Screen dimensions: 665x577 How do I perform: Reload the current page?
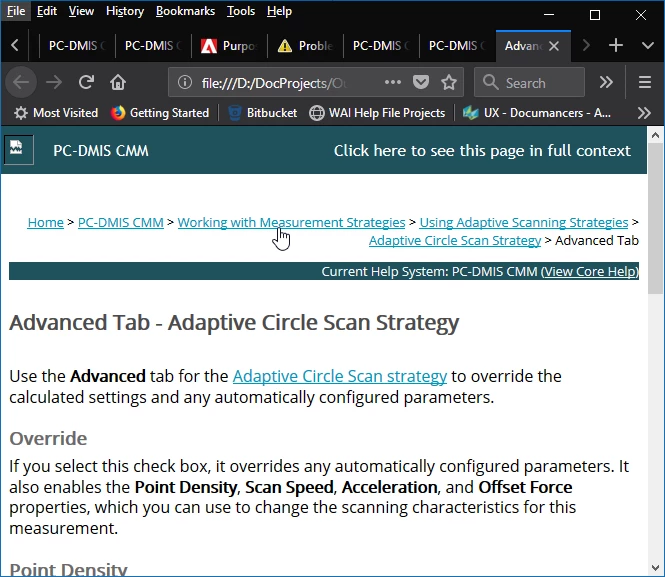86,82
